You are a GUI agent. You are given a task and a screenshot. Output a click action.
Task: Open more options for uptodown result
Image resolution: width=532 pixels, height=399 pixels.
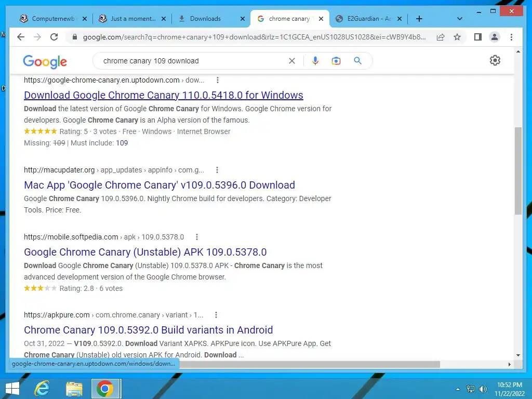218,80
